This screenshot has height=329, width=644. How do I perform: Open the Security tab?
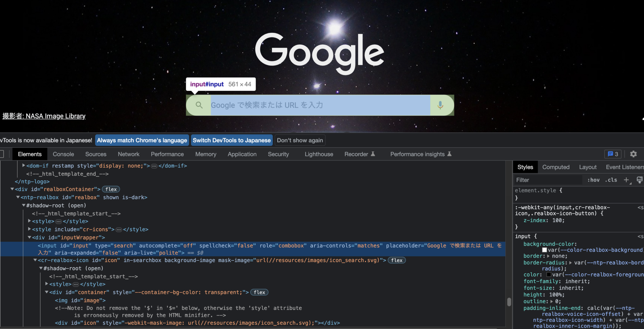[278, 154]
